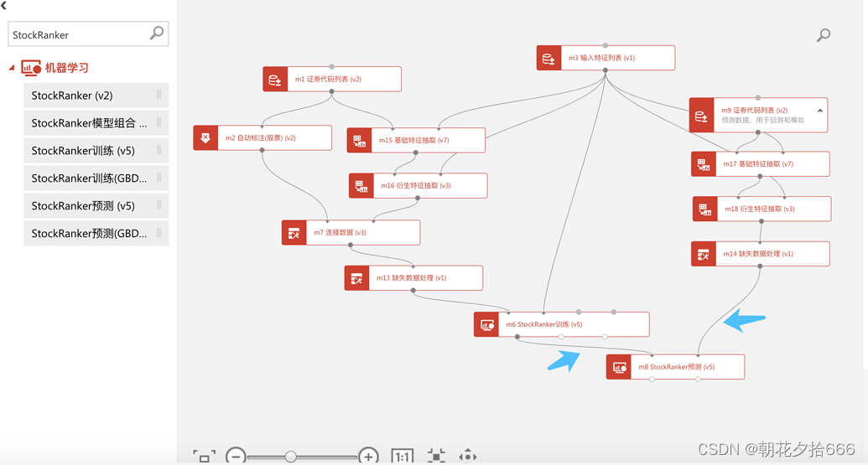
Task: Click the m18 衍生特征抽取 node icon
Action: click(x=705, y=209)
